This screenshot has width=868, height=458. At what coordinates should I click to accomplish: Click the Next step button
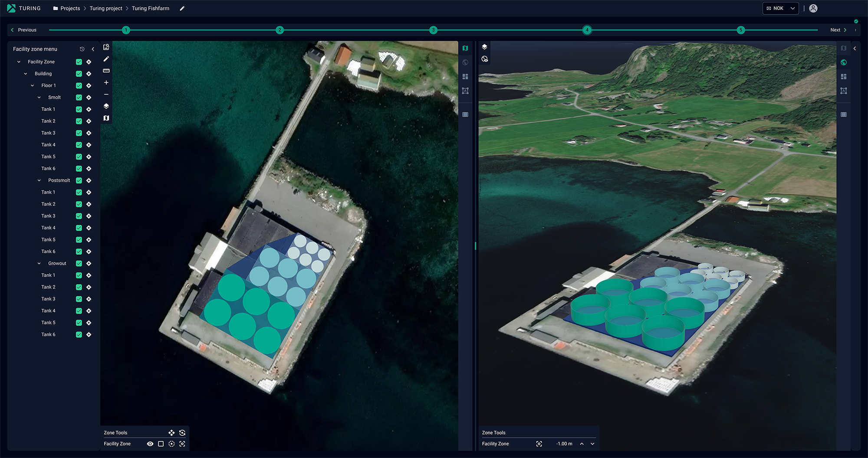[x=838, y=30]
